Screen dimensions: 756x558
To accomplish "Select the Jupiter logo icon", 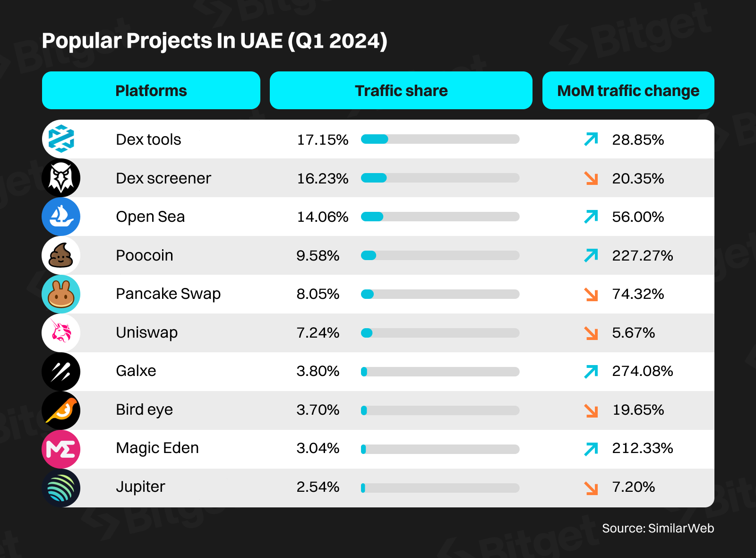I will (x=61, y=488).
